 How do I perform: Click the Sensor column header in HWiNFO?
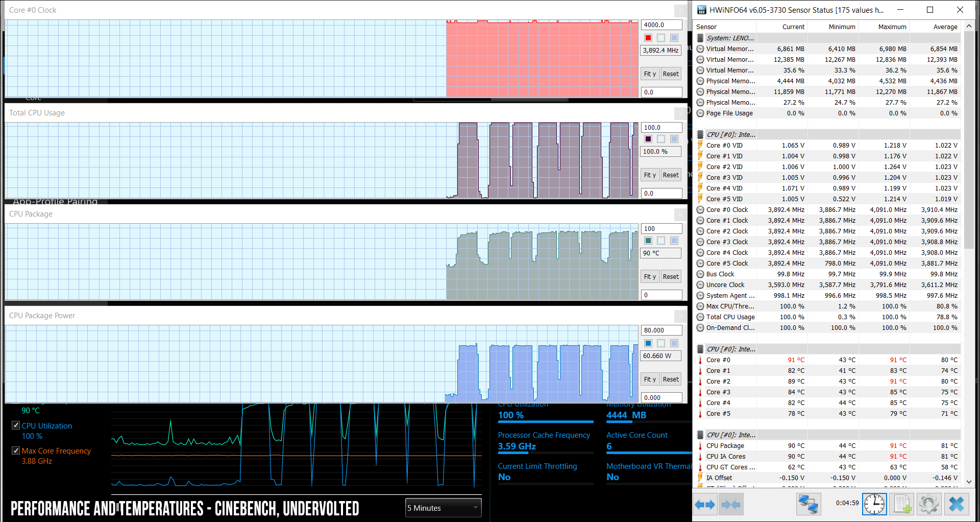point(725,27)
